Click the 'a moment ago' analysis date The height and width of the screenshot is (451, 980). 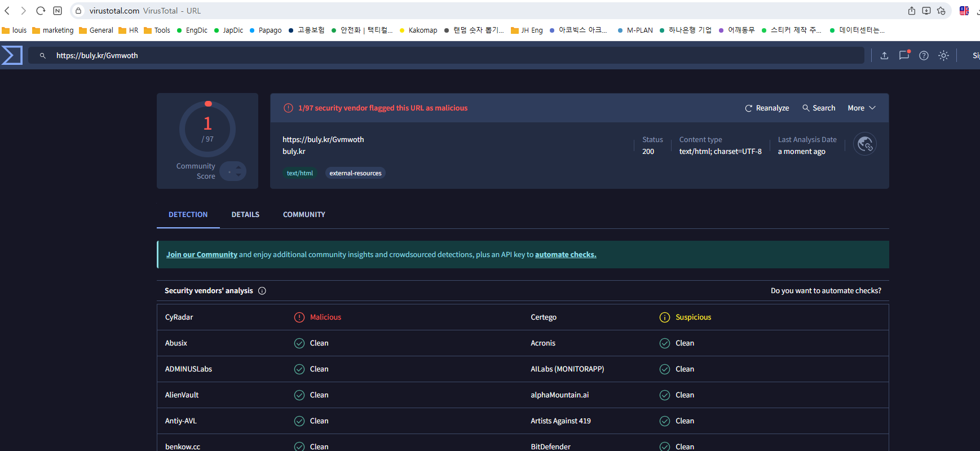tap(801, 152)
